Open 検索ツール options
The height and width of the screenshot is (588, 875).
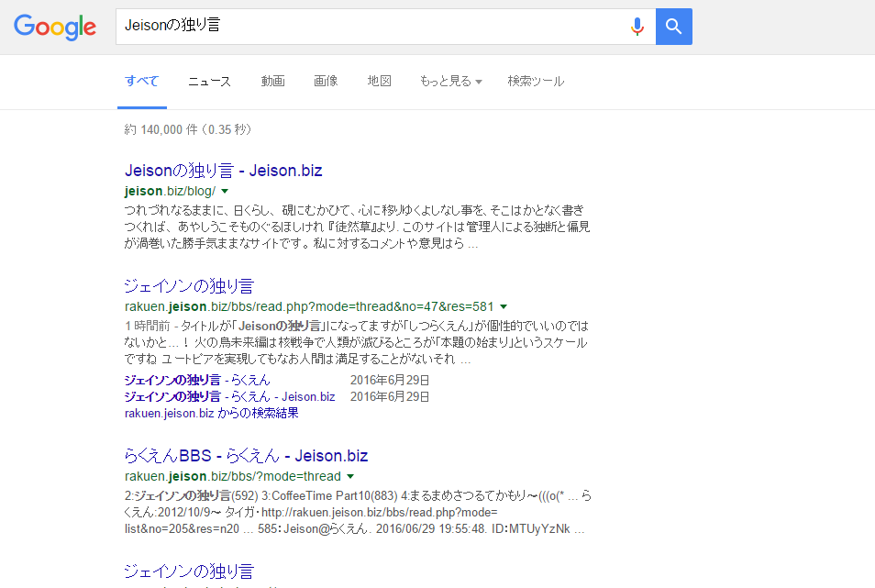coord(536,81)
